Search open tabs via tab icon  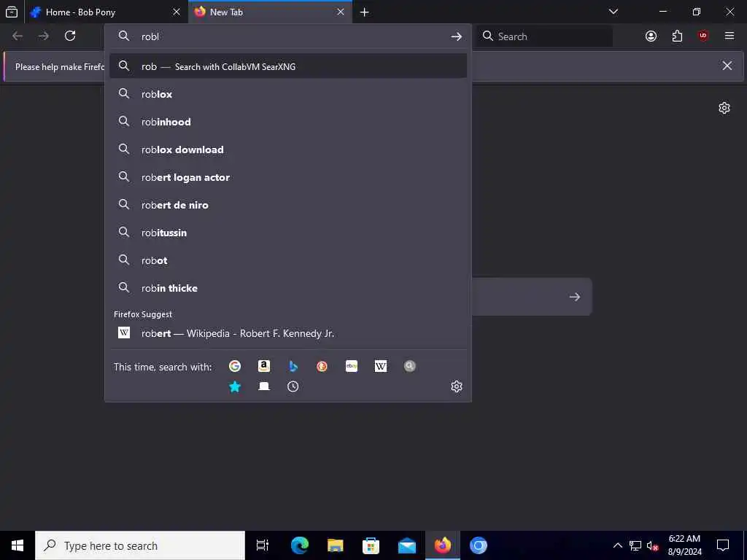pyautogui.click(x=264, y=386)
